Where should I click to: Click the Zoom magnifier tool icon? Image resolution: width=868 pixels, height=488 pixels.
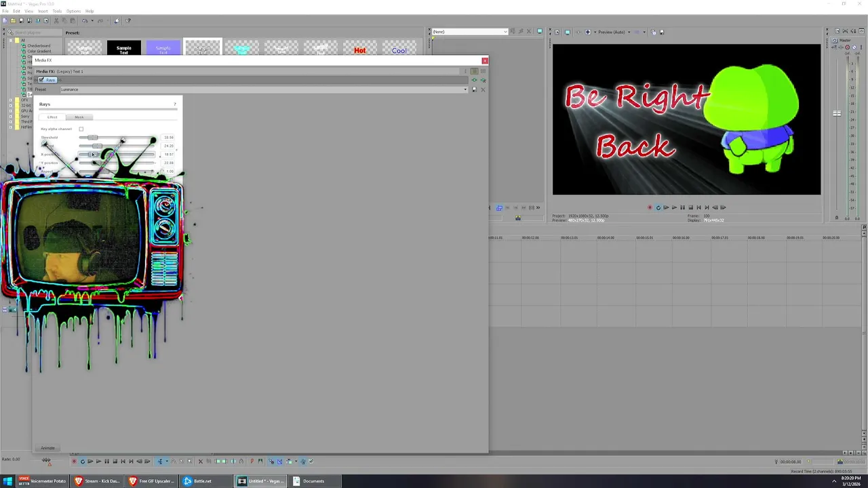(189, 462)
